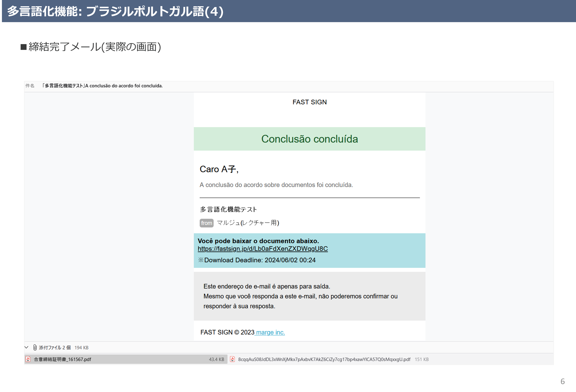The image size is (576, 392).
Task: Click PDF icon of the 8cqqAuS08 attachment
Action: tap(232, 359)
